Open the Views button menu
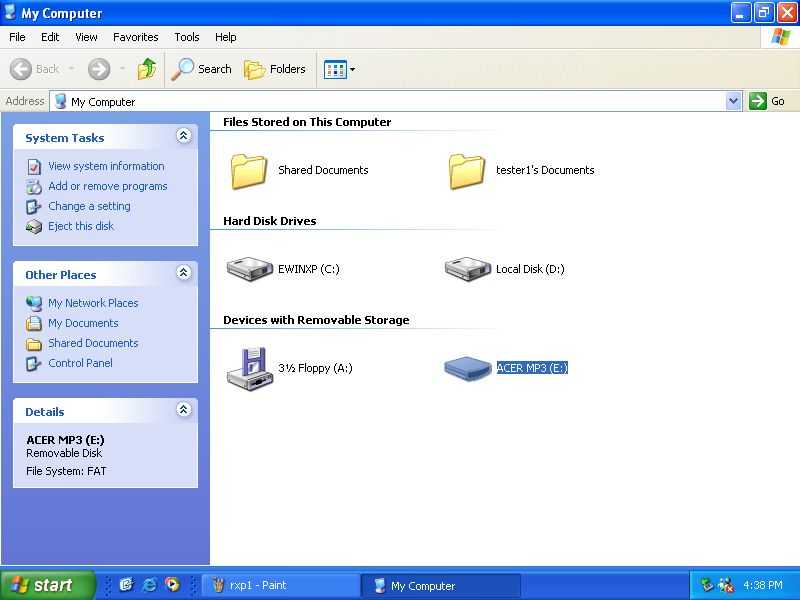Viewport: 800px width, 600px height. tap(339, 69)
